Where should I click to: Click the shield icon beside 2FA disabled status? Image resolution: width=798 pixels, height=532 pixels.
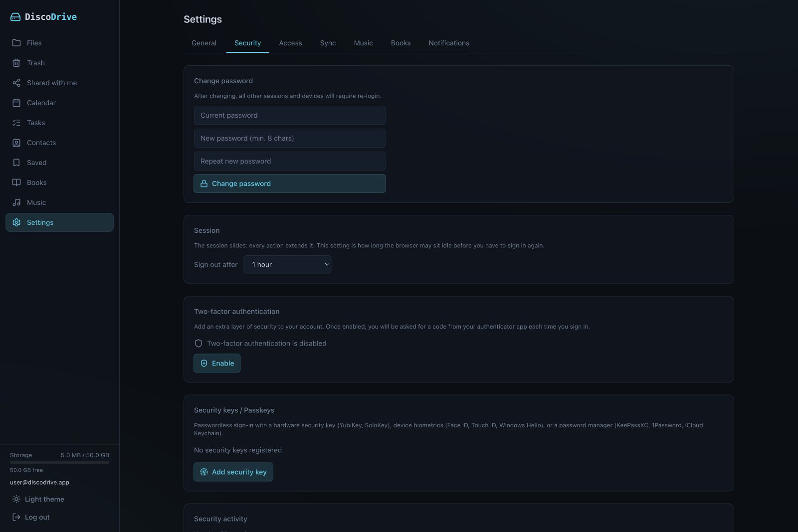click(x=199, y=344)
